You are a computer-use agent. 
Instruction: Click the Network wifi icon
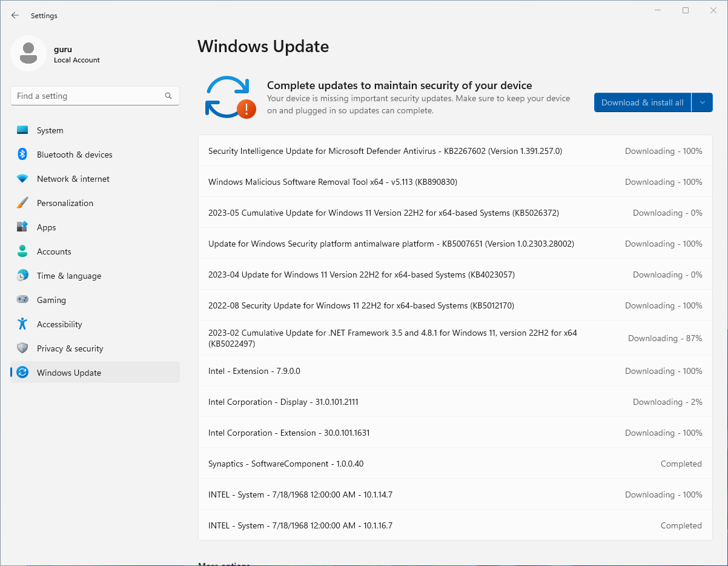(x=22, y=179)
